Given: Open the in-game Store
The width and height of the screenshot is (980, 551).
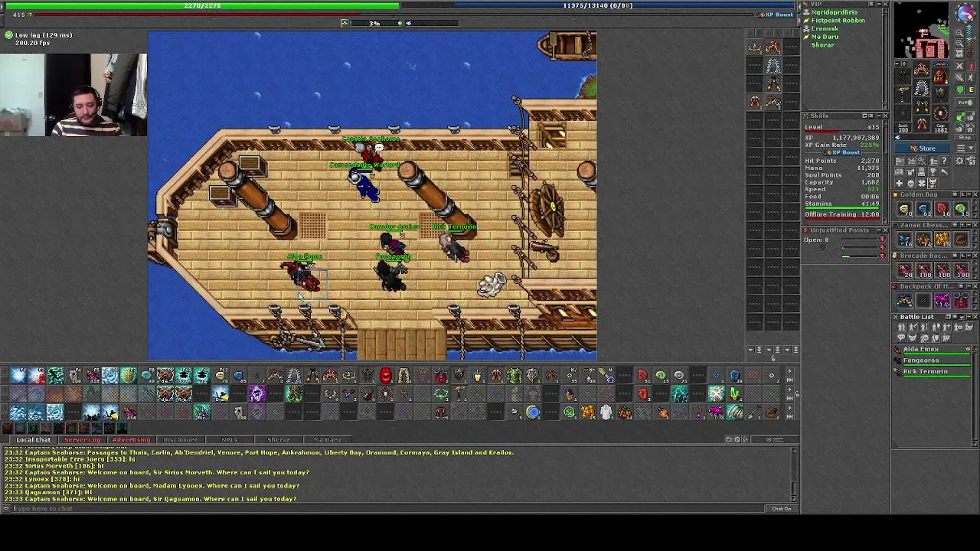Looking at the screenshot, I should pos(922,148).
